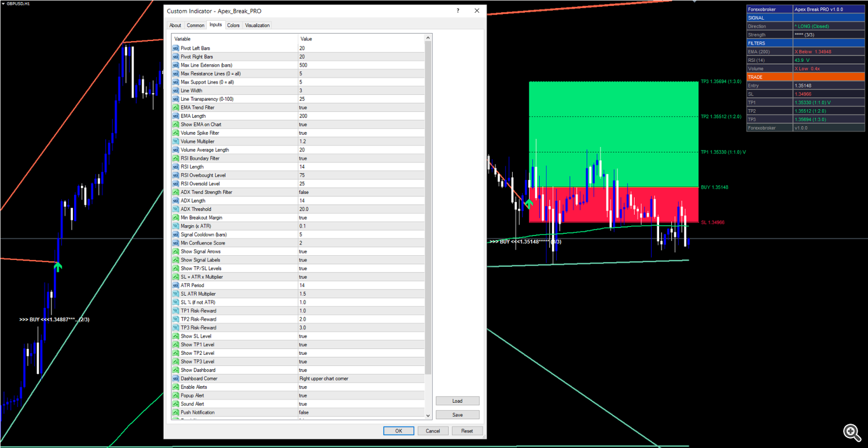Select the icon next to Enable Alerts
The image size is (868, 448).
(176, 387)
